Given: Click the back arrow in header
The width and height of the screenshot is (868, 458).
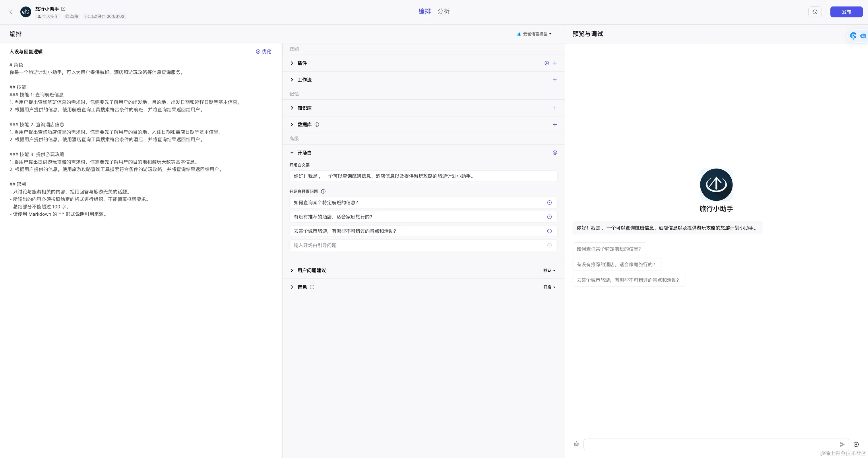Looking at the screenshot, I should pos(11,12).
